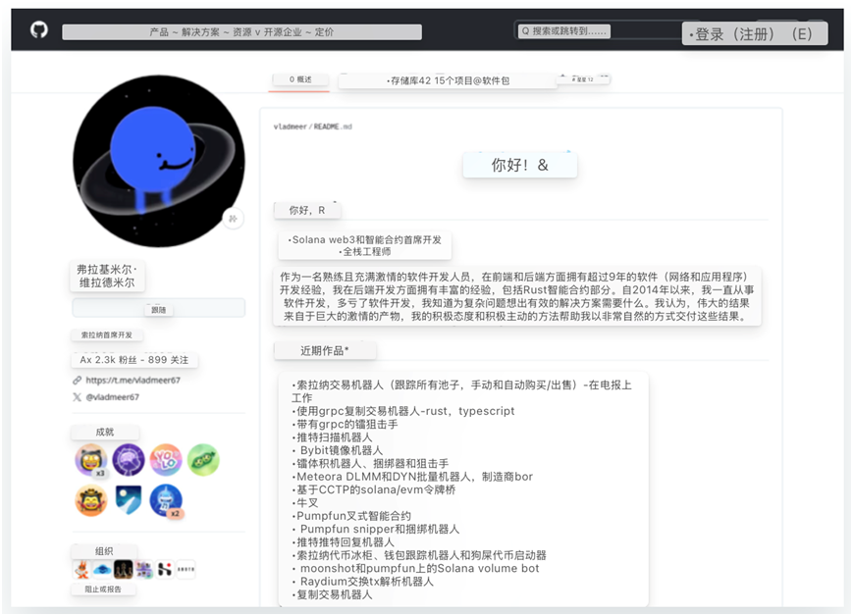Image resolution: width=853 pixels, height=616 pixels.
Task: Click the Bybit镜像机器人 list item
Action: [x=338, y=450]
